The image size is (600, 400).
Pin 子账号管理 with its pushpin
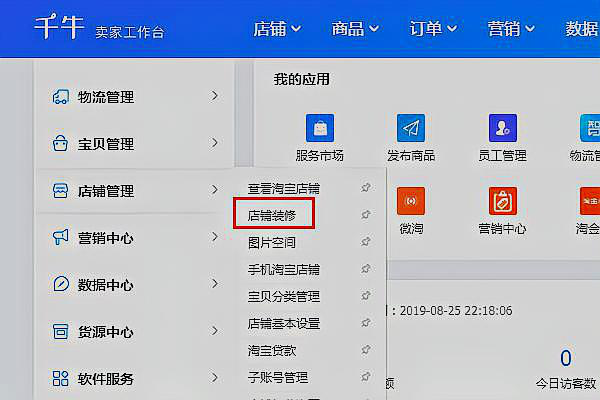coord(366,377)
